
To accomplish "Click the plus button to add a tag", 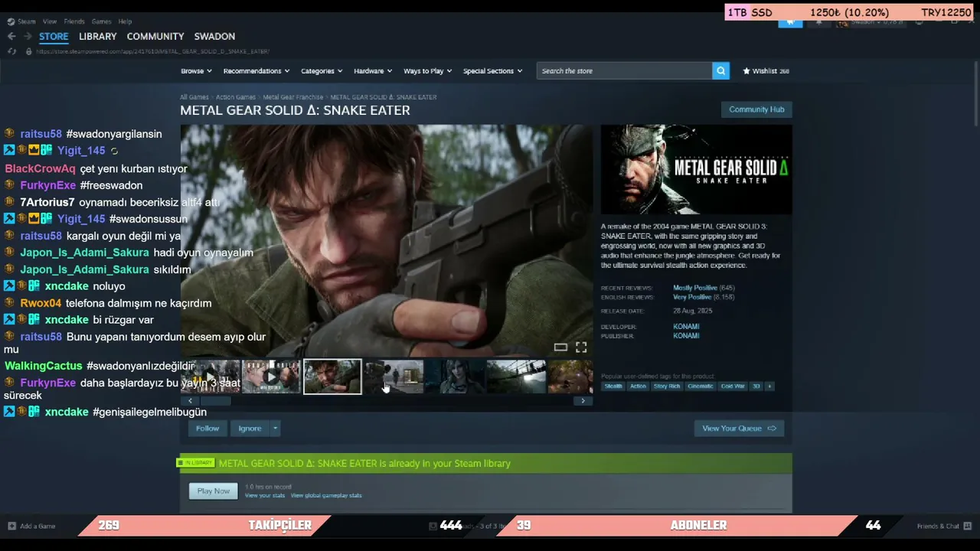I will tap(769, 386).
